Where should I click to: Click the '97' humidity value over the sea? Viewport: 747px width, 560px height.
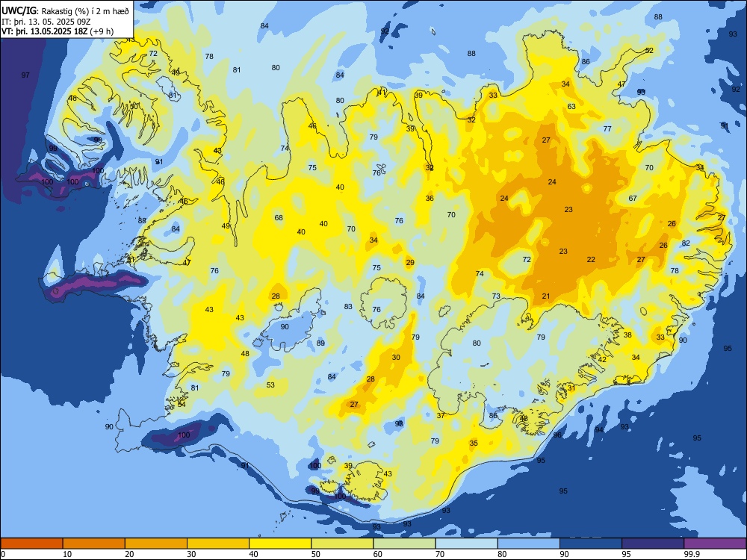[25, 75]
